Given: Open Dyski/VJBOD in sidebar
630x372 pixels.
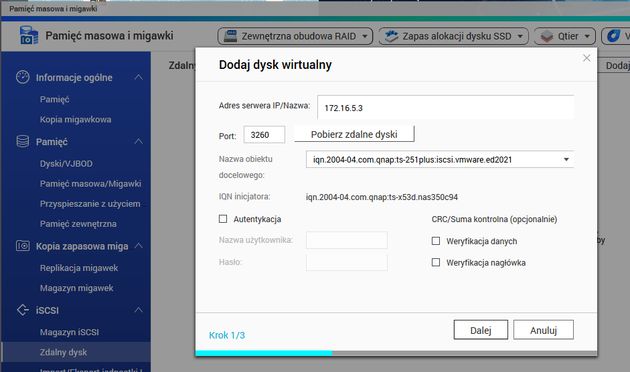Looking at the screenshot, I should pos(66,164).
